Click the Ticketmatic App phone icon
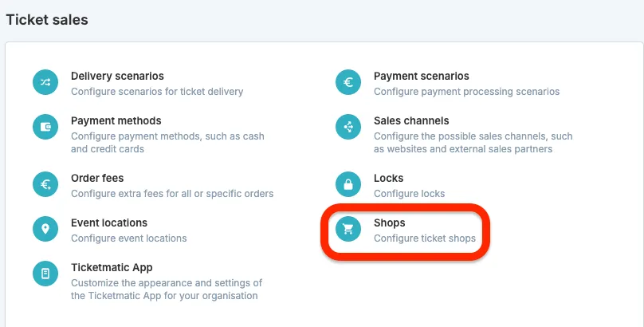 [45, 274]
